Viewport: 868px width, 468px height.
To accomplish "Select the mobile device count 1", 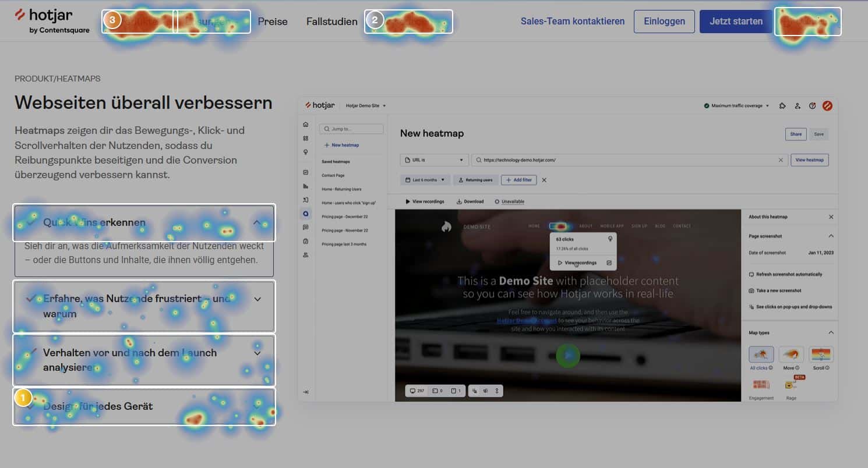I will (x=457, y=391).
